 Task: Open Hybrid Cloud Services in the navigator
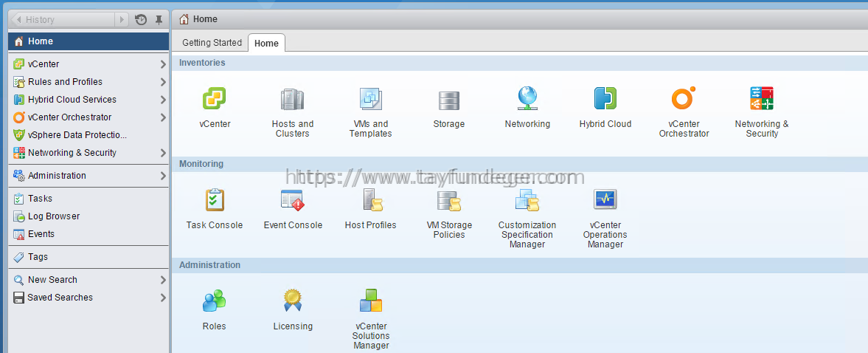coord(88,100)
